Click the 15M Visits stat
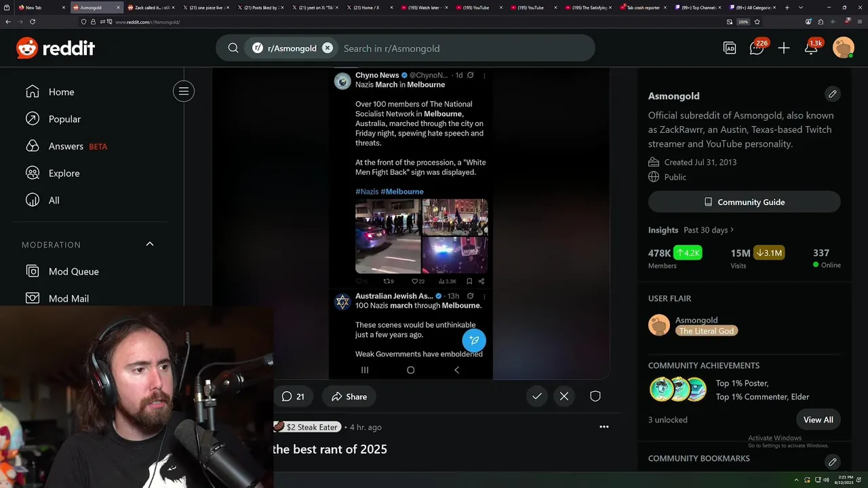Screen dimensions: 868x488 (x=757, y=258)
